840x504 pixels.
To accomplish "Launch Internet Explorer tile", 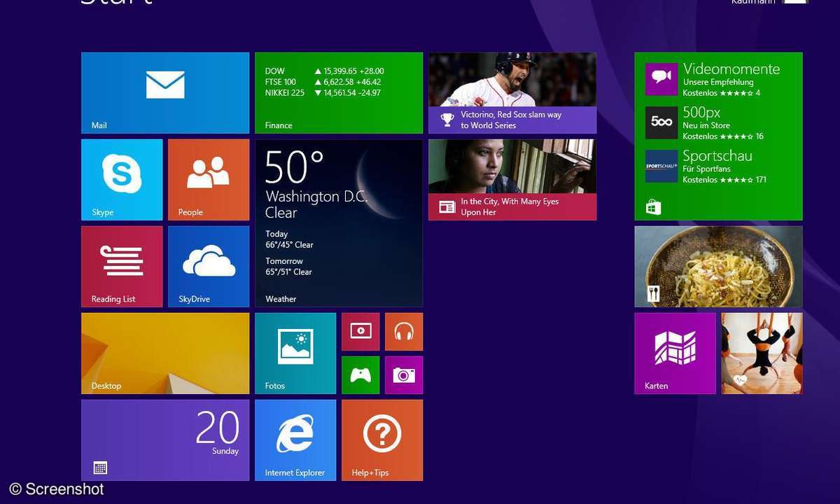I will click(x=295, y=440).
